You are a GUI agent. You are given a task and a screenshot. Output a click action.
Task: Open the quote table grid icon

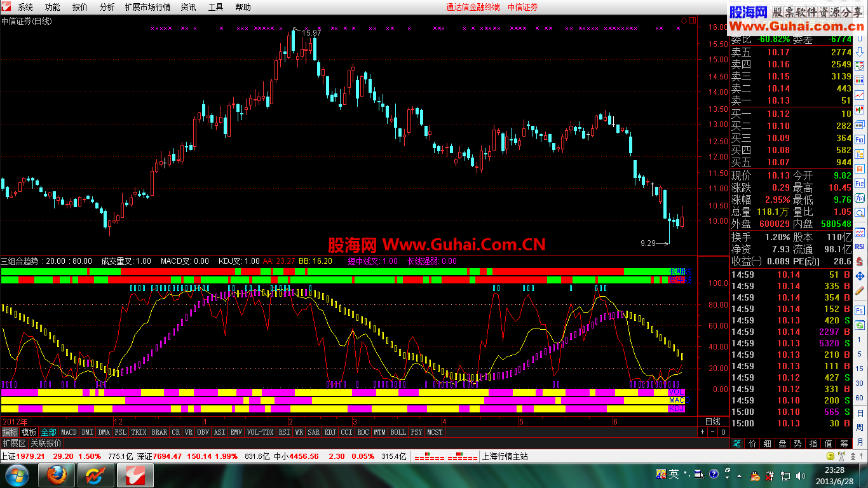[x=859, y=80]
